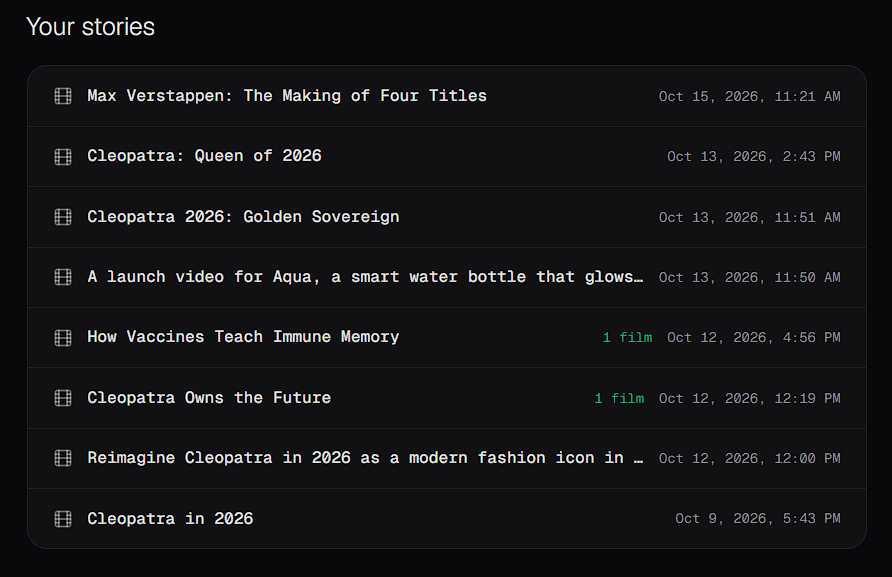Click the timestamp 'Oct 13, 2026, 11:51 AM'
This screenshot has height=577, width=892.
pyautogui.click(x=750, y=217)
